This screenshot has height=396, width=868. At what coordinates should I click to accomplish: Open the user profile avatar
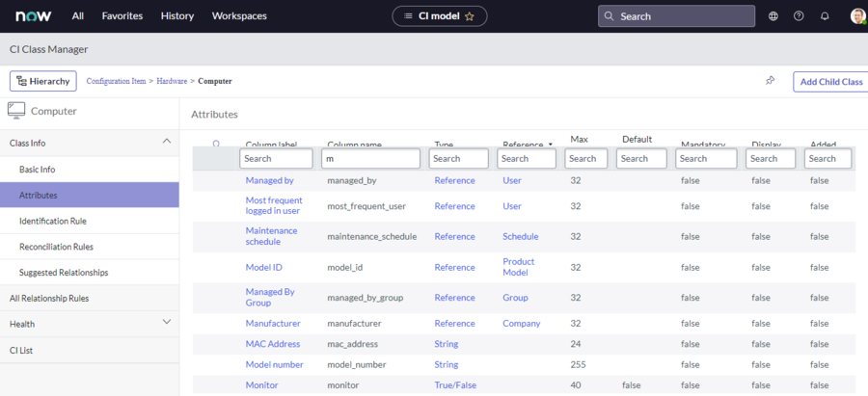click(856, 16)
